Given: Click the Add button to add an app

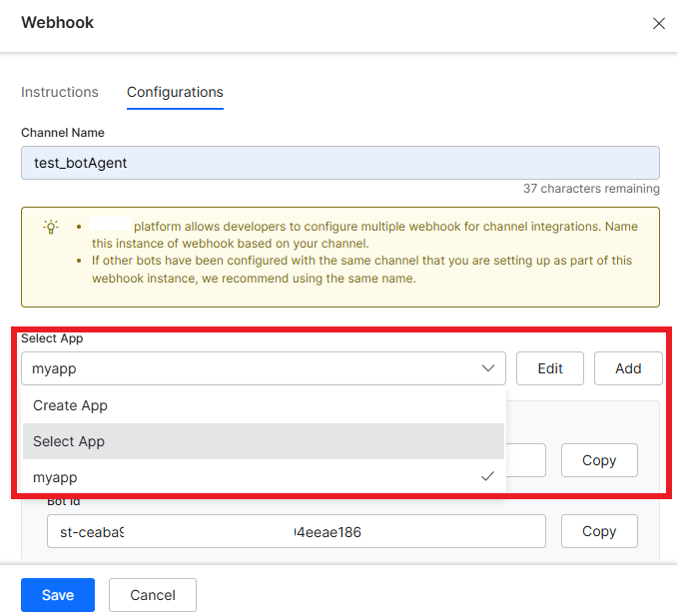Looking at the screenshot, I should click(x=628, y=368).
